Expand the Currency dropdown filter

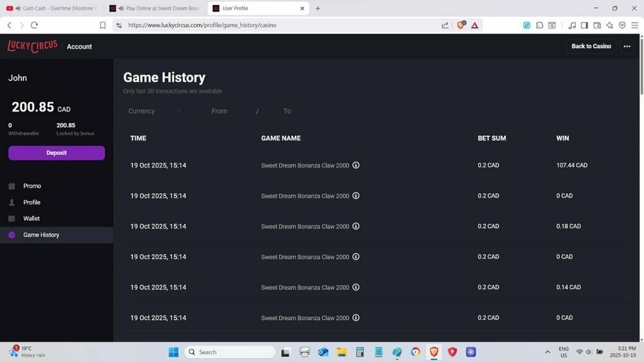(154, 111)
